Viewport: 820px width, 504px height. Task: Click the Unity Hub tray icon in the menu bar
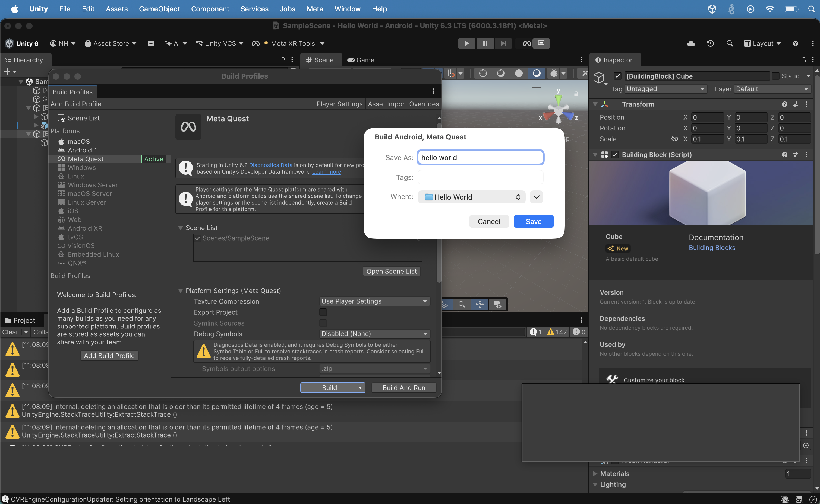pos(712,9)
